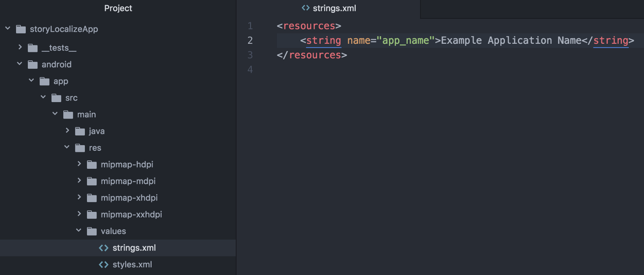The height and width of the screenshot is (275, 644).
Task: Click the app_name attribute value in code
Action: coord(405,41)
